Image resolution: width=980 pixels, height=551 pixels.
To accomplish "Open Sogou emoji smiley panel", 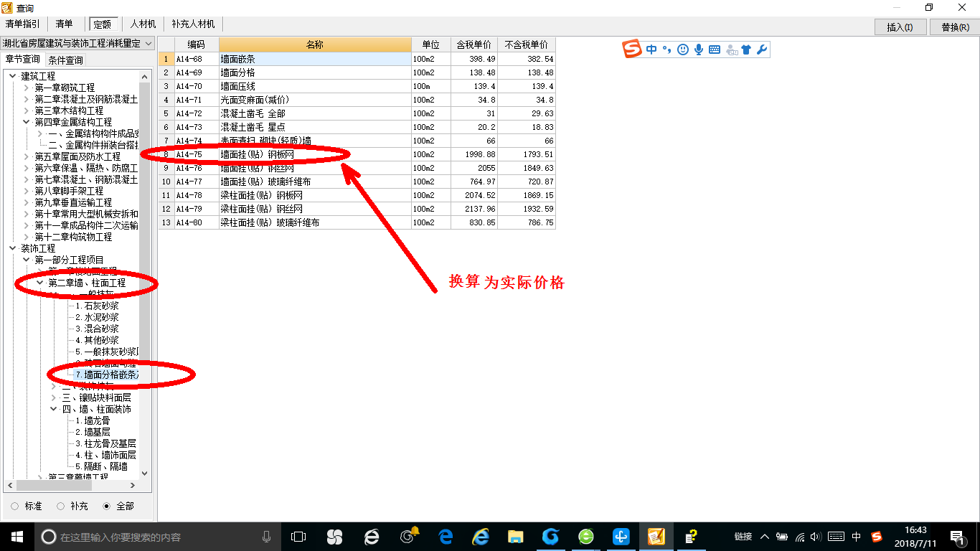I will pyautogui.click(x=682, y=50).
